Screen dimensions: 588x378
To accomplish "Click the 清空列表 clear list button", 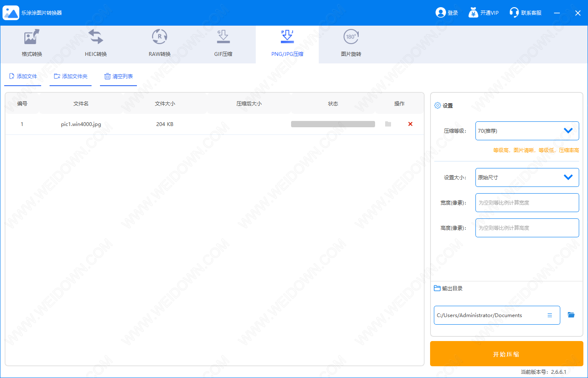I will coord(118,76).
